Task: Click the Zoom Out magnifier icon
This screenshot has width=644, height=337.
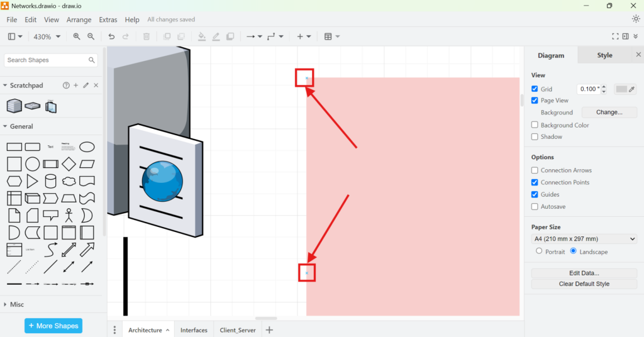Action: [91, 36]
